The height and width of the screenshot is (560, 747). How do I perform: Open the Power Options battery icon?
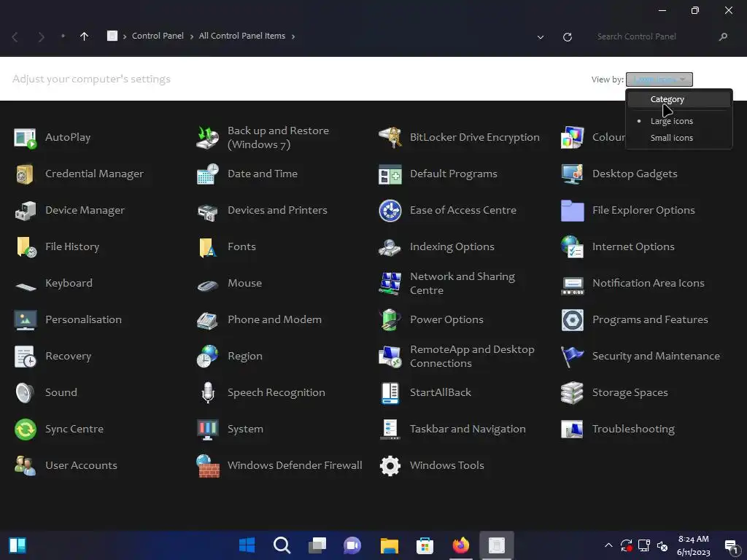pyautogui.click(x=390, y=320)
